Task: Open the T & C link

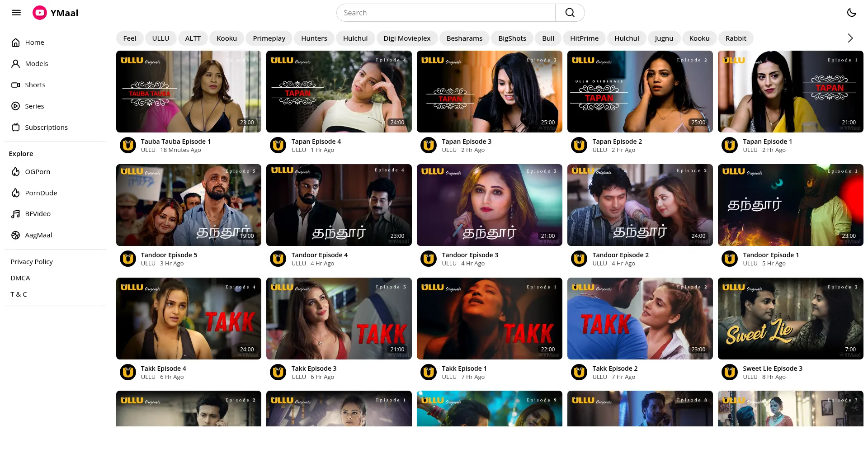Action: click(19, 294)
